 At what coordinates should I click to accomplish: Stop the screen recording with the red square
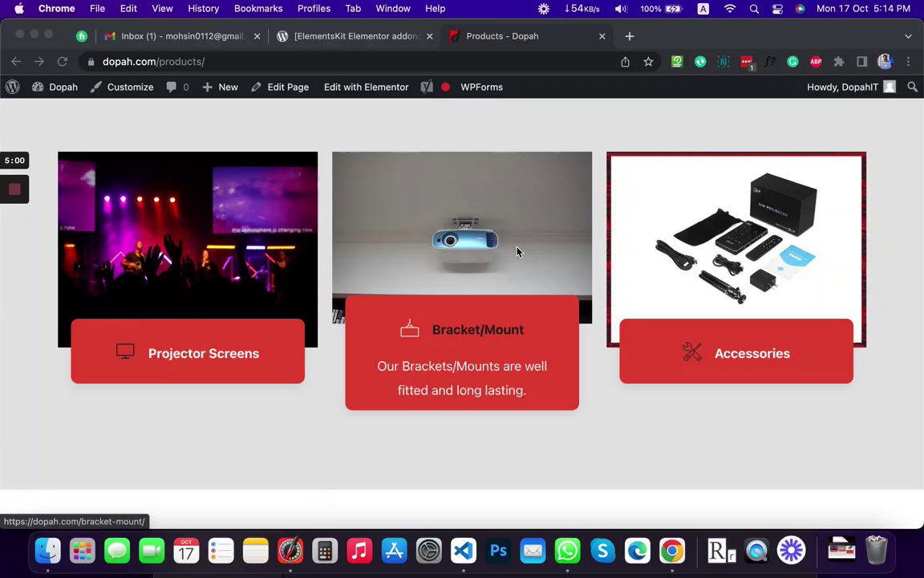(14, 189)
